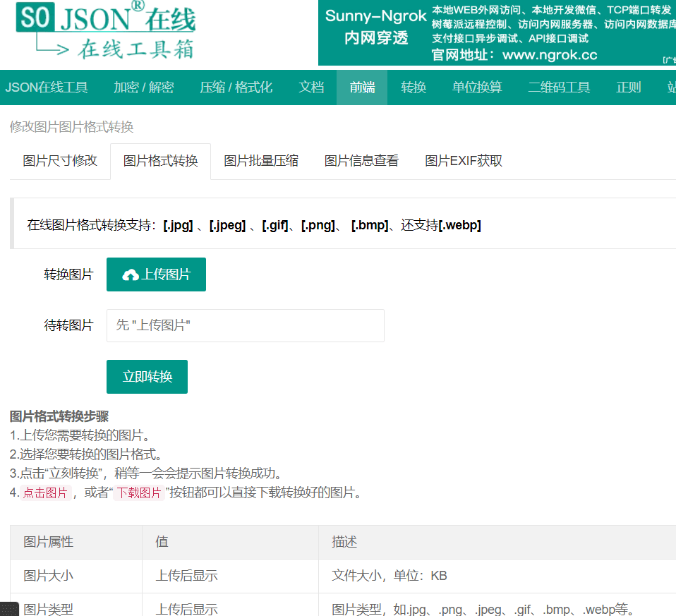This screenshot has height=616, width=676.
Task: Open the JSON在线工具 menu
Action: (x=47, y=87)
